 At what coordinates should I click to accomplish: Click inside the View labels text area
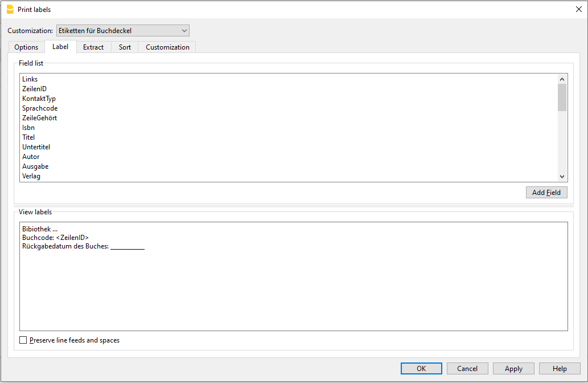pos(293,285)
